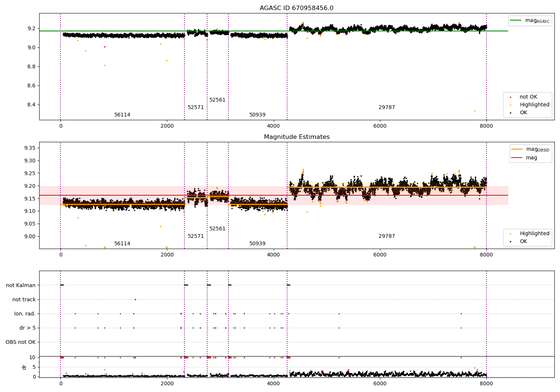This screenshot has height=392, width=560.
Task: Click OBSID label 52561 in Magnitude Estimates plot
Action: pyautogui.click(x=218, y=229)
